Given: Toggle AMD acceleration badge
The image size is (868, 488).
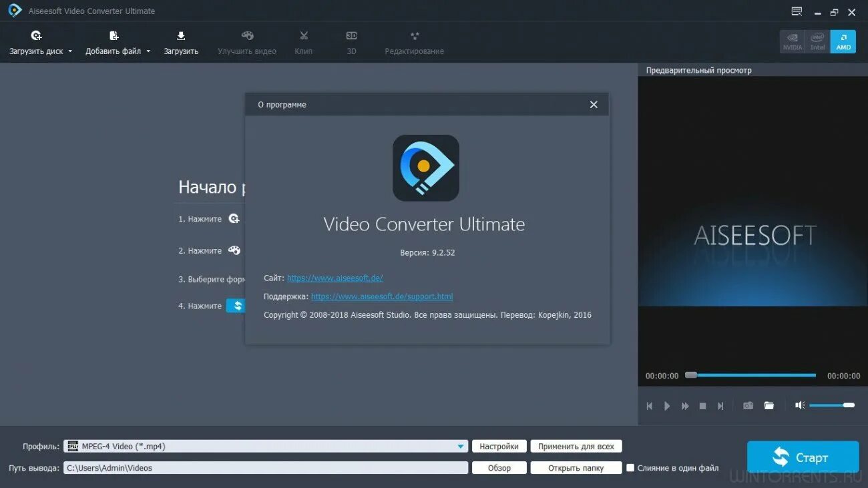Looking at the screenshot, I should click(843, 41).
